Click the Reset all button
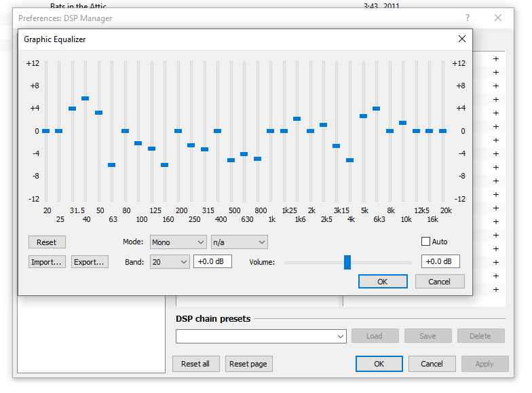The width and height of the screenshot is (532, 393). [x=195, y=364]
